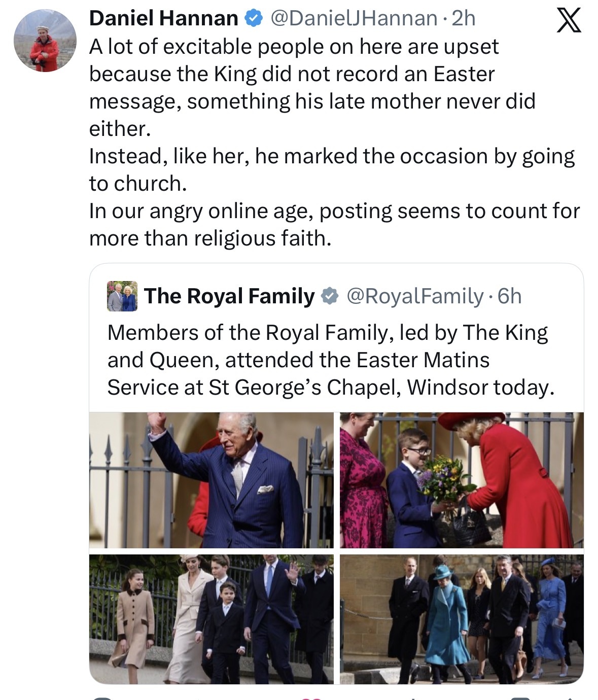Click the red coat in Hannan's avatar

pos(45,53)
